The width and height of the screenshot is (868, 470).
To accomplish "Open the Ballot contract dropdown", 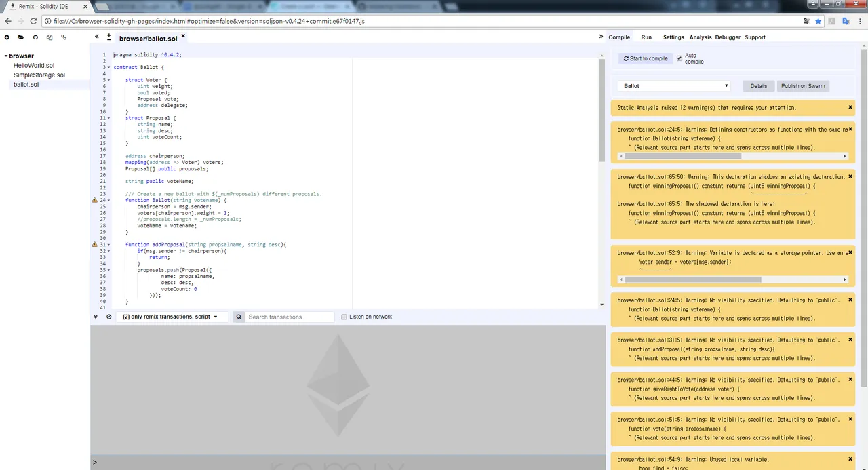I will point(674,86).
